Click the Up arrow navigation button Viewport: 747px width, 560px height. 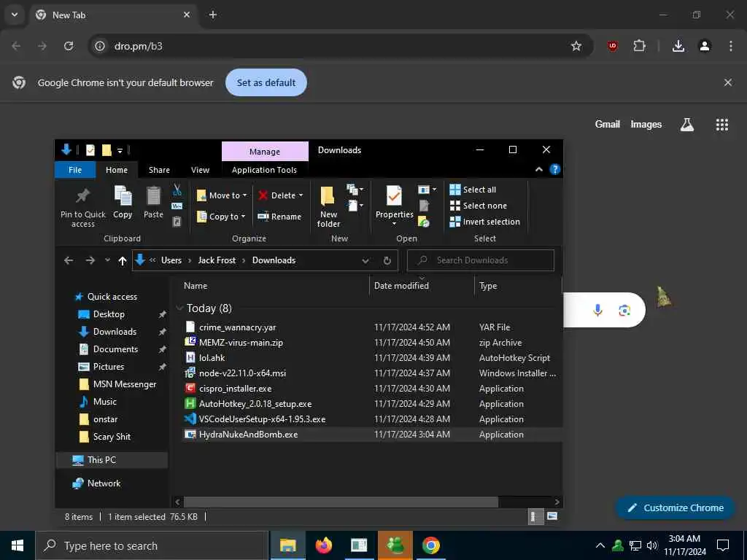click(123, 260)
